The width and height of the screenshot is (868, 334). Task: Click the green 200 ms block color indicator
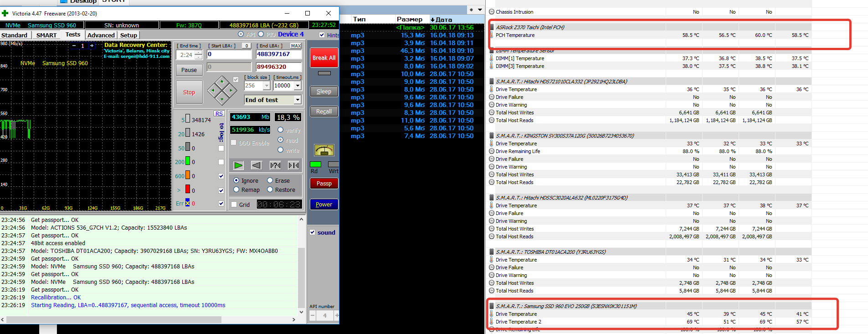pyautogui.click(x=188, y=161)
